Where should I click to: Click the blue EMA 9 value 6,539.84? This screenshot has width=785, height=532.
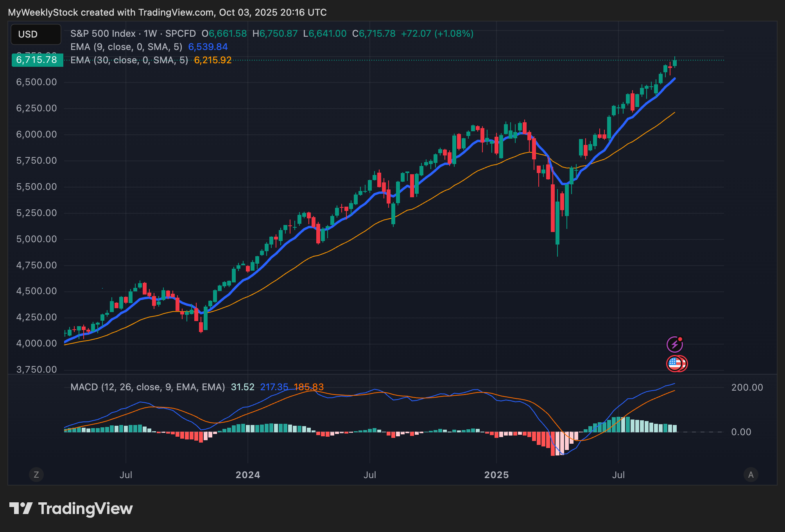click(x=208, y=47)
